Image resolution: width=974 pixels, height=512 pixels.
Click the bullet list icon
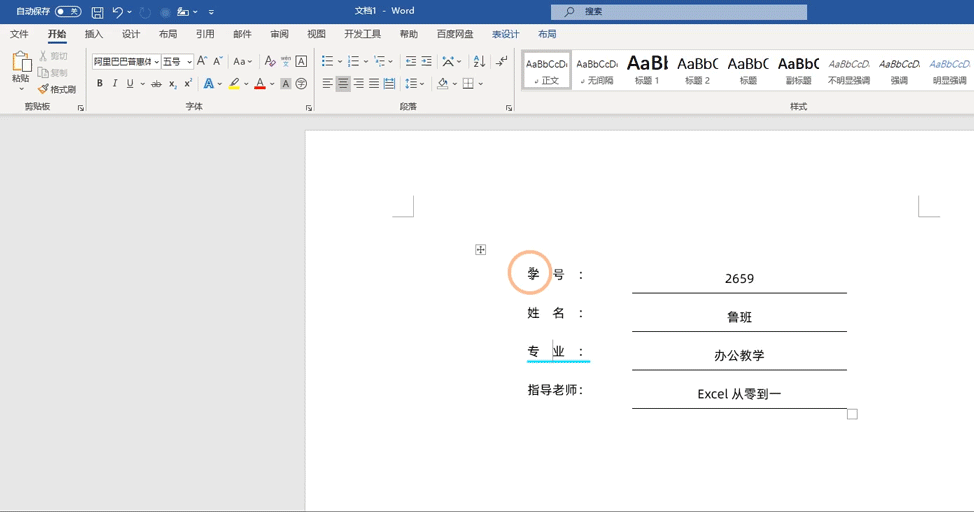tap(327, 62)
